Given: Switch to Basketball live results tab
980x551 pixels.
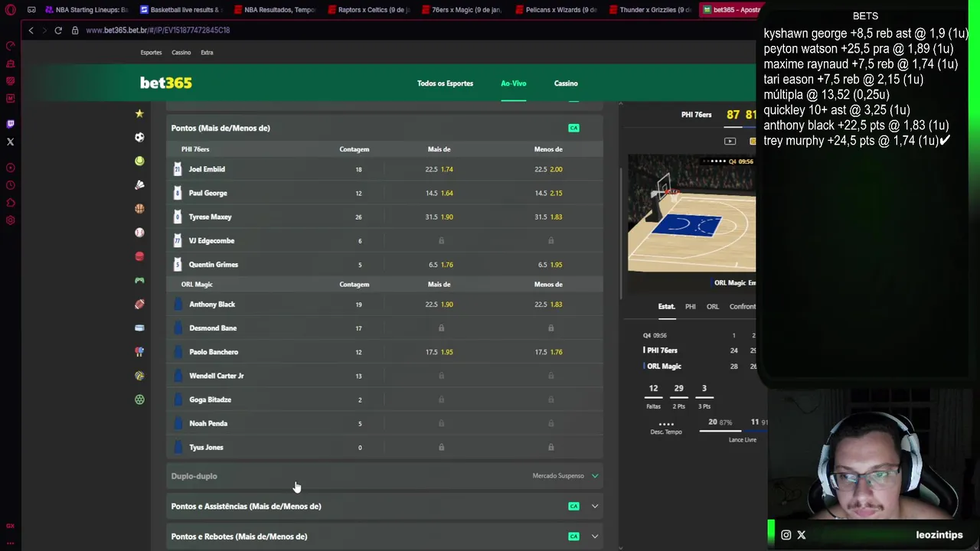Looking at the screenshot, I should (181, 10).
